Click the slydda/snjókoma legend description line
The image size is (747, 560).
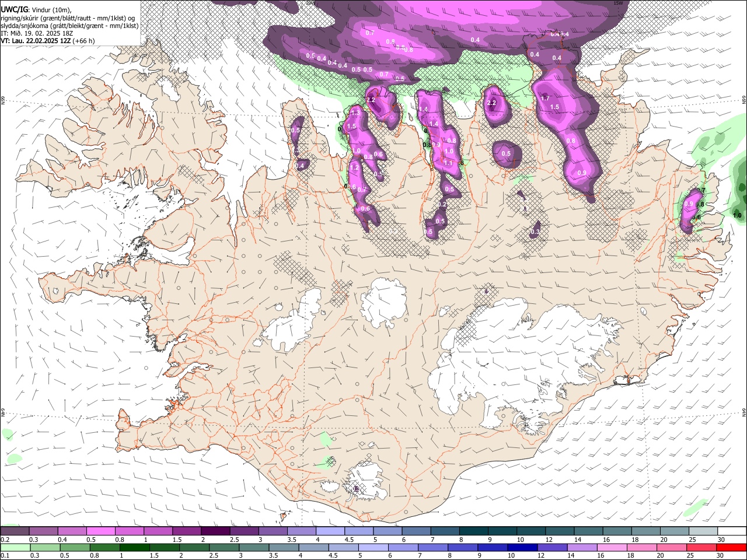point(69,26)
